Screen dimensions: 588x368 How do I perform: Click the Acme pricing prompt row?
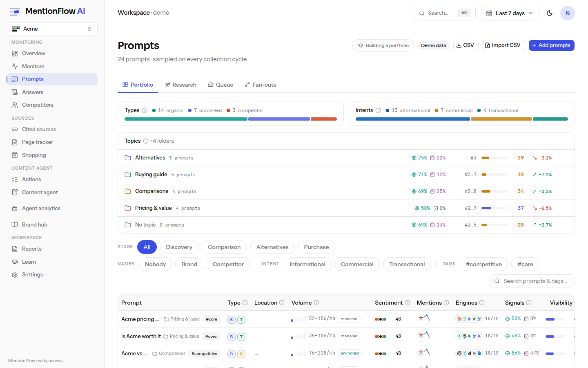coord(346,319)
